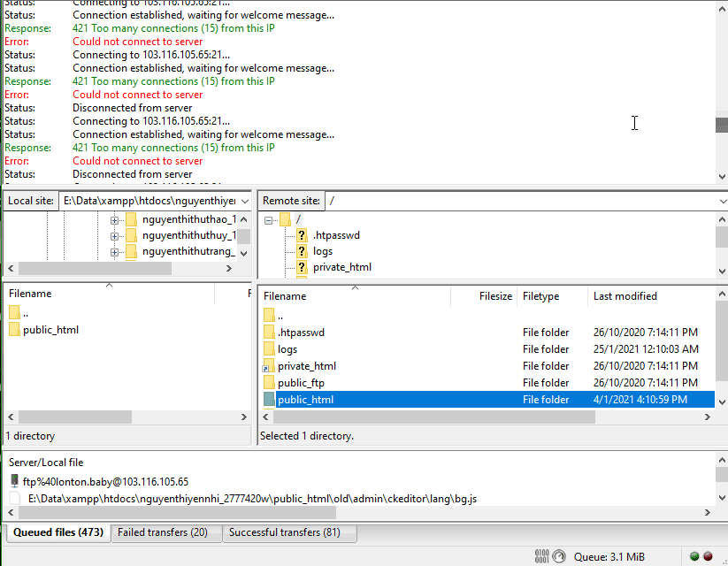The width and height of the screenshot is (728, 566).
Task: Select the logs folder in remote listing
Action: pyautogui.click(x=289, y=348)
